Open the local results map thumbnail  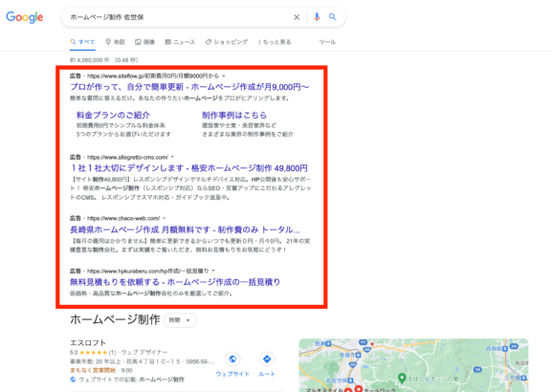(x=413, y=365)
